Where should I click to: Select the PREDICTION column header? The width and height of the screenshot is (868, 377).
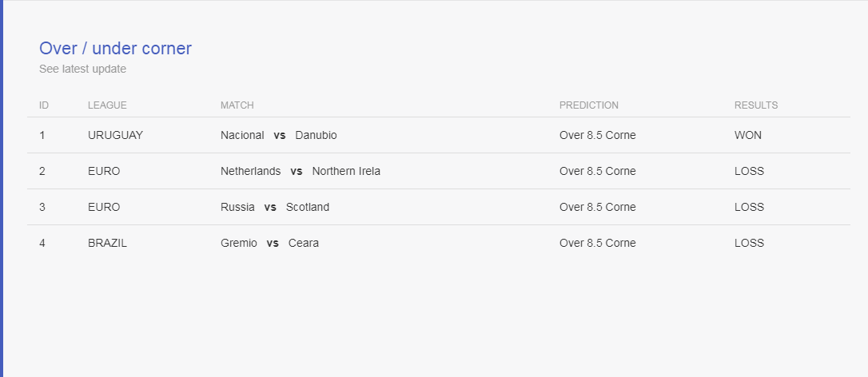589,105
